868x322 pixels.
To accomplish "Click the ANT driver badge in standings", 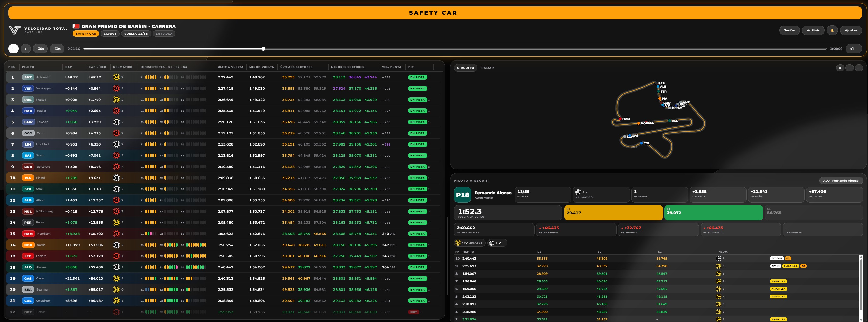I will [x=28, y=77].
